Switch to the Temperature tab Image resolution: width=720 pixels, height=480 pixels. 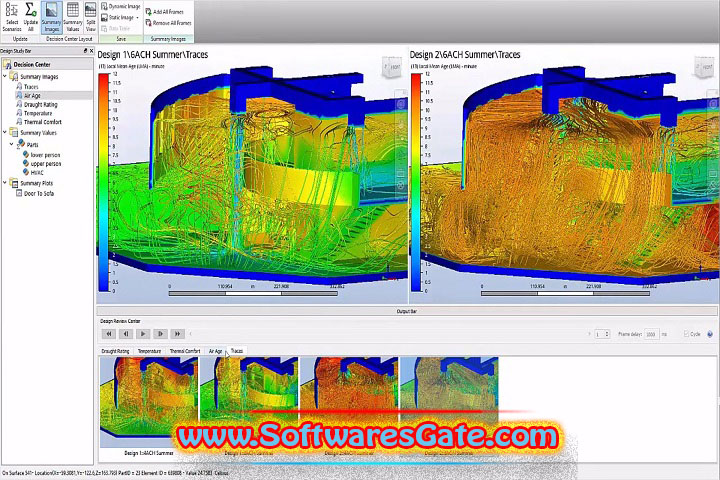(x=150, y=351)
